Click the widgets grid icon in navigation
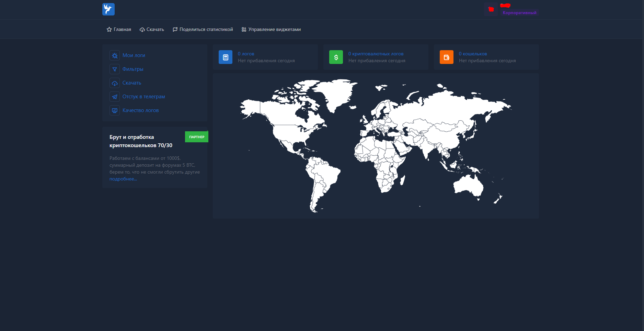This screenshot has height=331, width=644. pos(244,30)
